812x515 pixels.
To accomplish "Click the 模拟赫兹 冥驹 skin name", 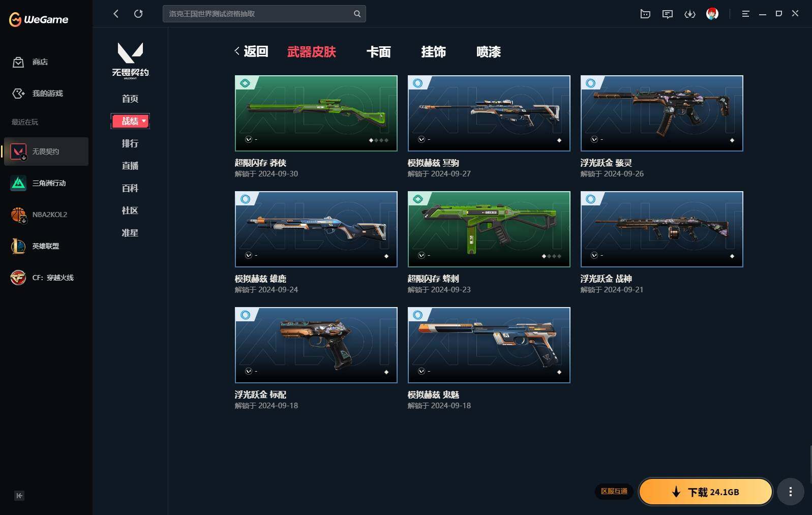I will (434, 163).
